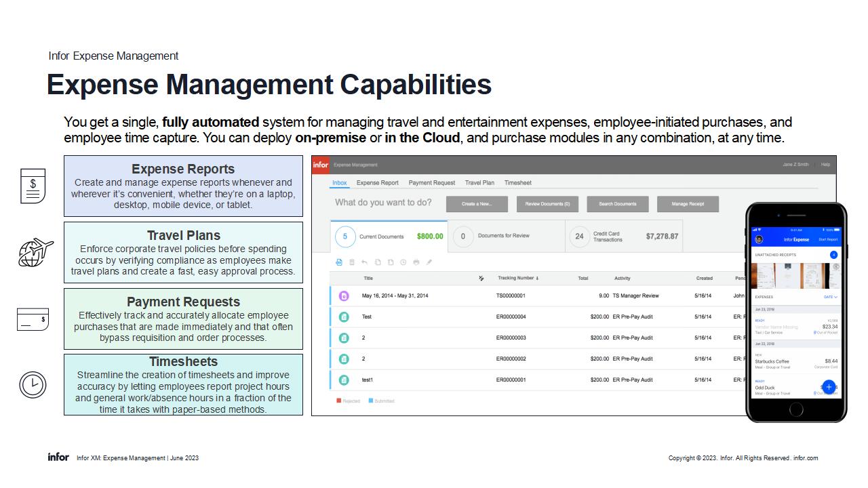Screen dimensions: 868x488
Task: Click the Title column header
Action: (x=368, y=278)
